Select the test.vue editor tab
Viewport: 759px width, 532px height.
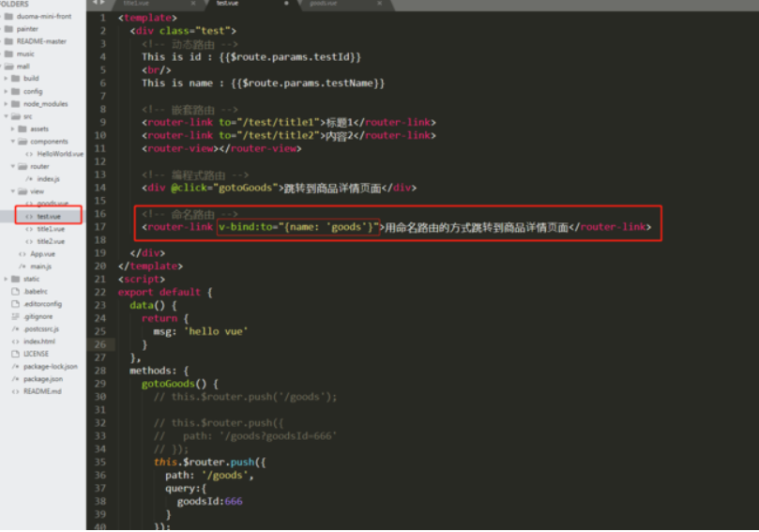pyautogui.click(x=250, y=4)
